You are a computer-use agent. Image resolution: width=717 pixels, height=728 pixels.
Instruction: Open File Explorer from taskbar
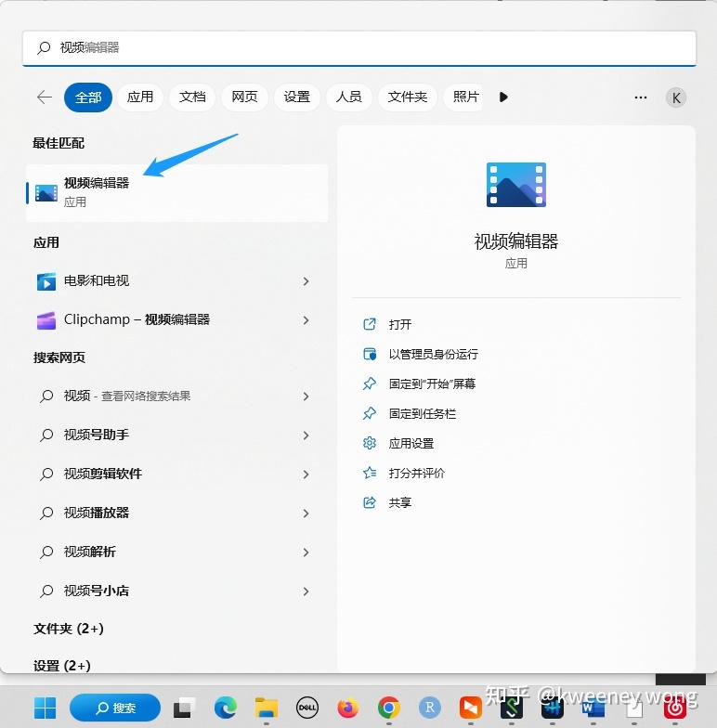[x=266, y=708]
